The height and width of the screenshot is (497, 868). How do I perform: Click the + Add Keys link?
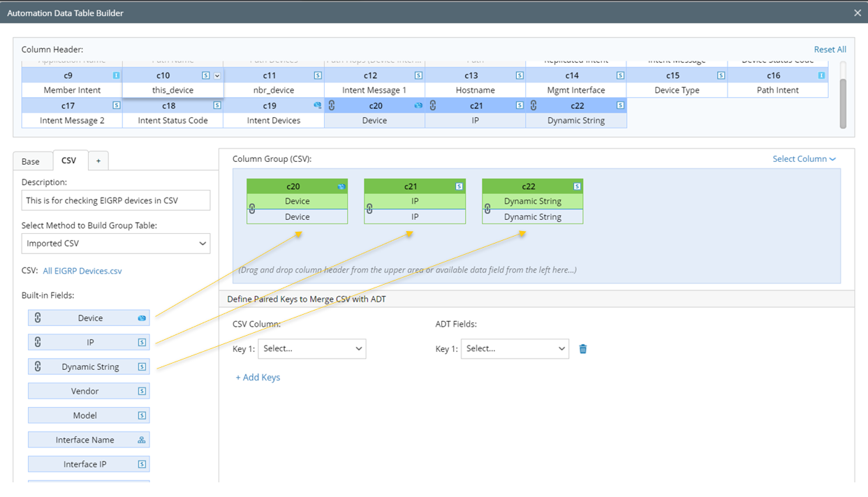pyautogui.click(x=258, y=378)
